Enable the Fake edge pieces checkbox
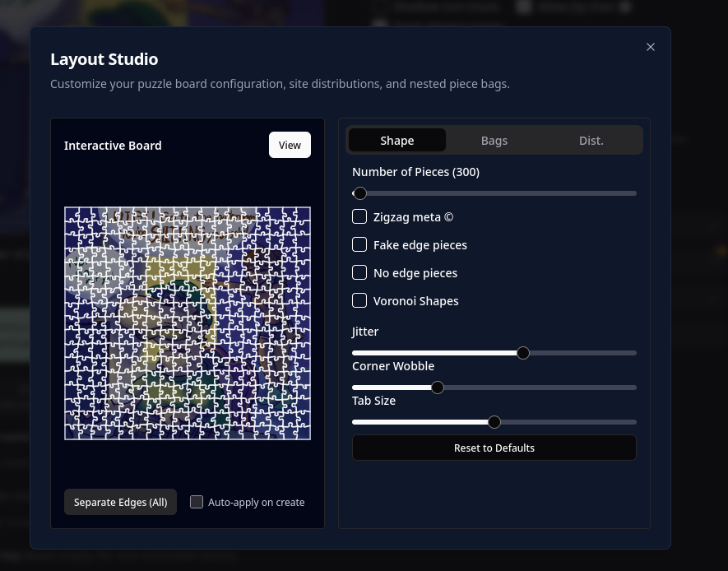Screen dimensions: 728x571 (359, 244)
